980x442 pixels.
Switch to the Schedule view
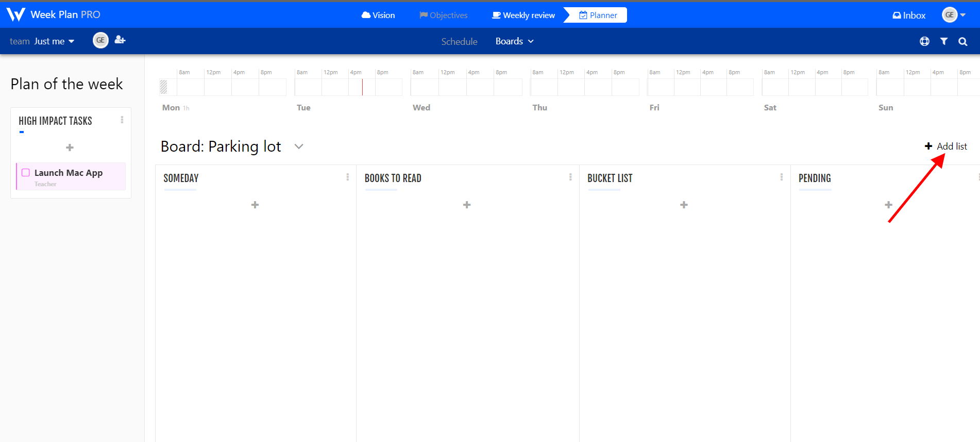click(x=459, y=41)
